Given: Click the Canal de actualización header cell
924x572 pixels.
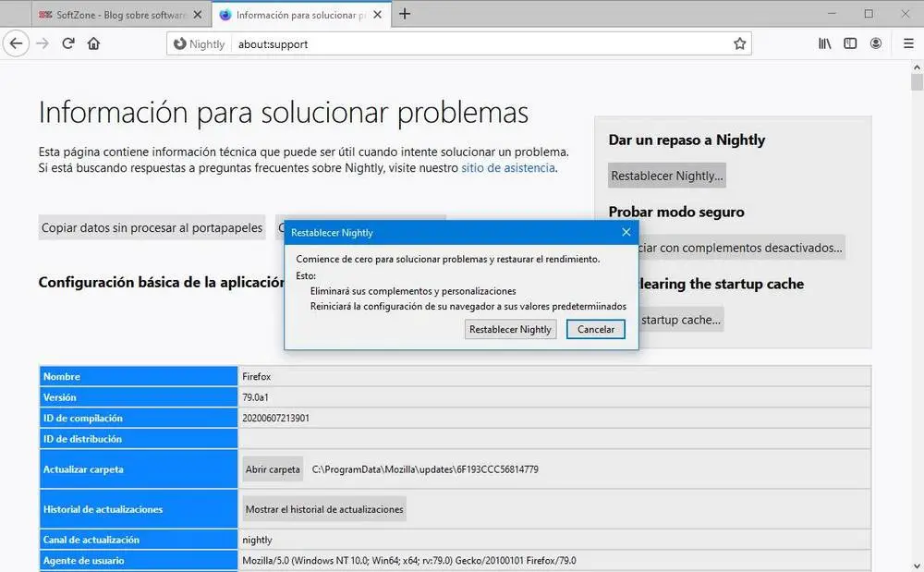Looking at the screenshot, I should 139,540.
